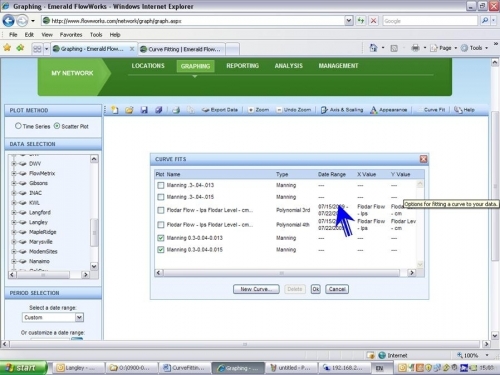Image resolution: width=500 pixels, height=375 pixels.
Task: Expand the FlowMetrix tree node
Action: 14,173
